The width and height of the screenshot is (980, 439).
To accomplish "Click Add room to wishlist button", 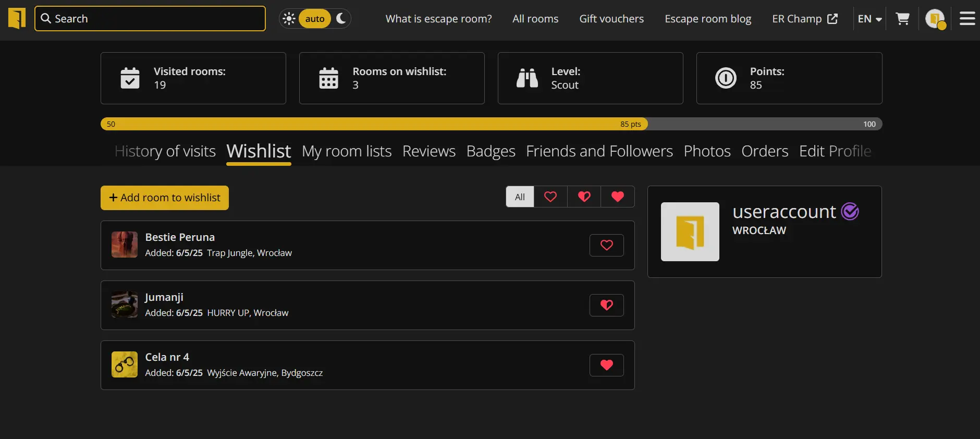I will [x=165, y=198].
